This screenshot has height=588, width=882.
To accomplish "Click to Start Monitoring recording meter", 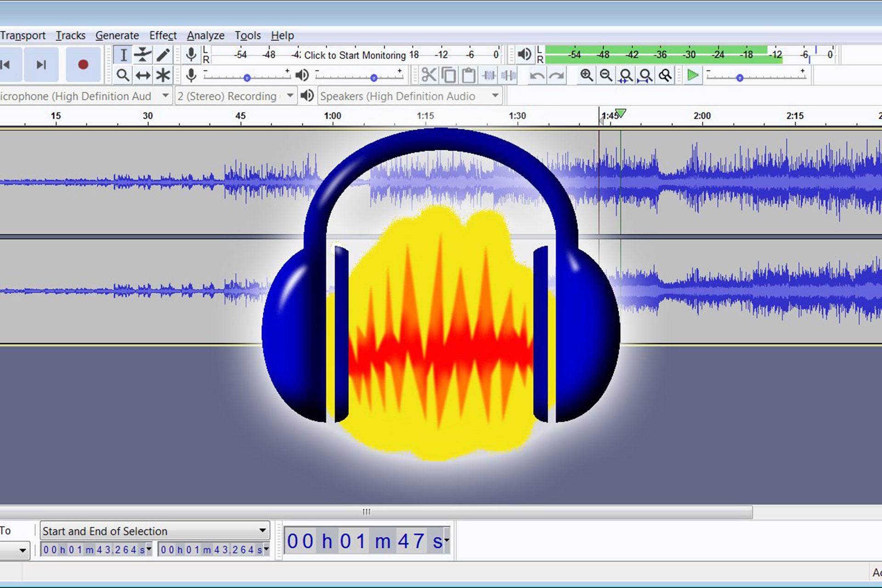I will (355, 55).
